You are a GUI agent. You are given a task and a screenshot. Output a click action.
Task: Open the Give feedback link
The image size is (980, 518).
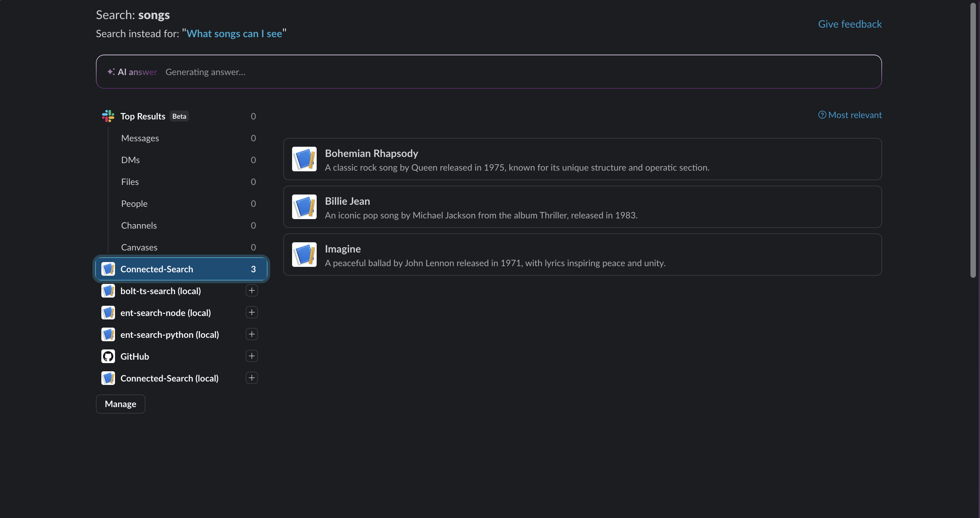[850, 24]
